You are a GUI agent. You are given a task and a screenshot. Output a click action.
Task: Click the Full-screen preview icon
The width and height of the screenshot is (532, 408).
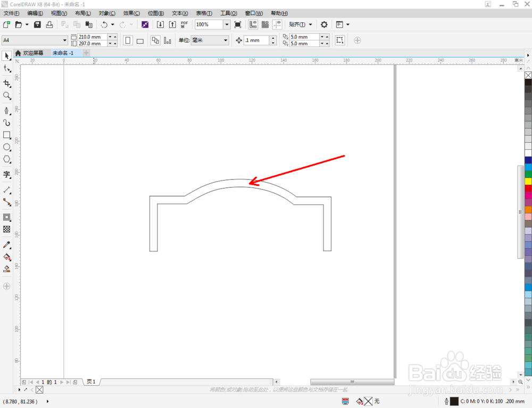point(238,25)
